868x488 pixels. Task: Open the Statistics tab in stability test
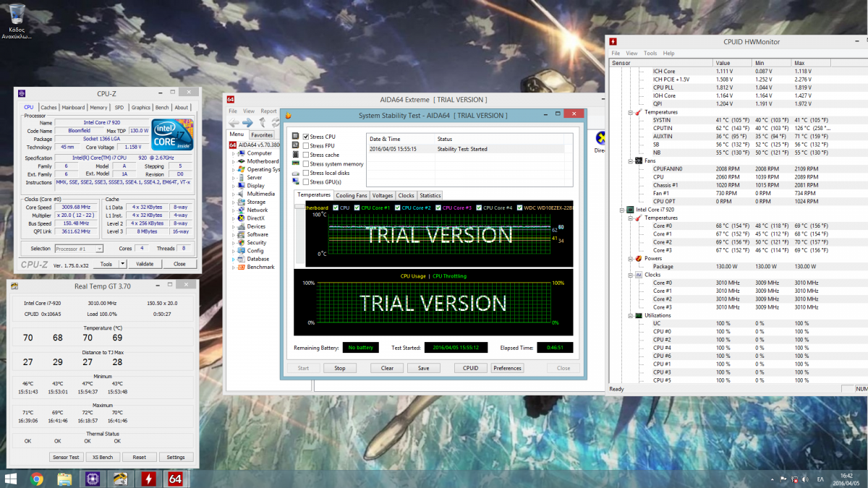click(x=430, y=195)
